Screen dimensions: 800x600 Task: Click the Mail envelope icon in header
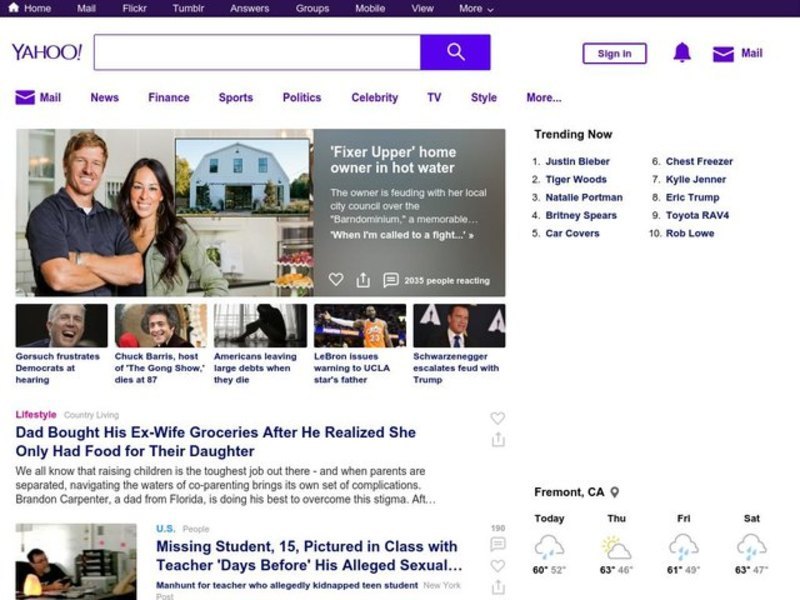click(723, 54)
